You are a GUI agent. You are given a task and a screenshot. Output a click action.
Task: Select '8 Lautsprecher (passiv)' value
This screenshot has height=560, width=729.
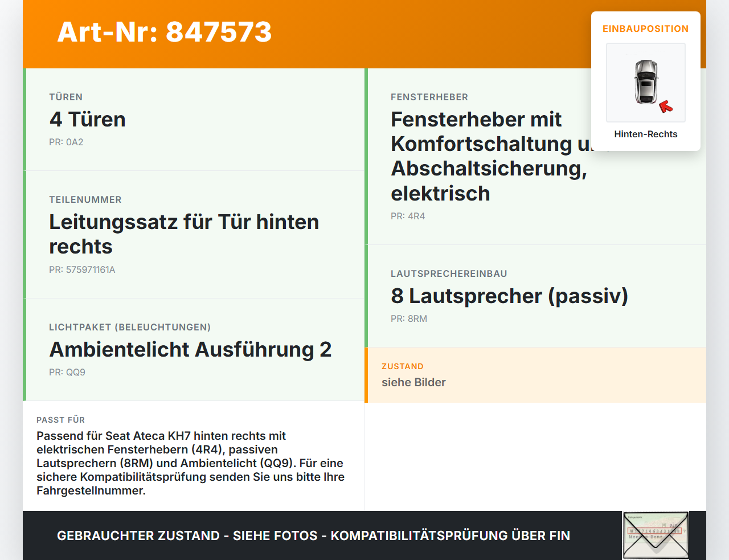point(510,296)
